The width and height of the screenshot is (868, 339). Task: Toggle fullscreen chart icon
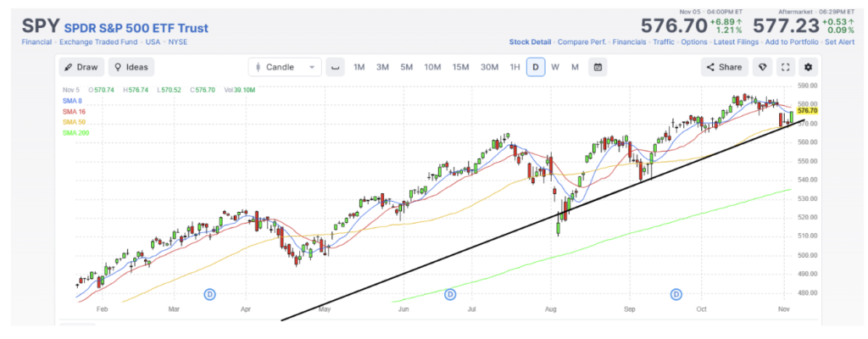coord(784,67)
